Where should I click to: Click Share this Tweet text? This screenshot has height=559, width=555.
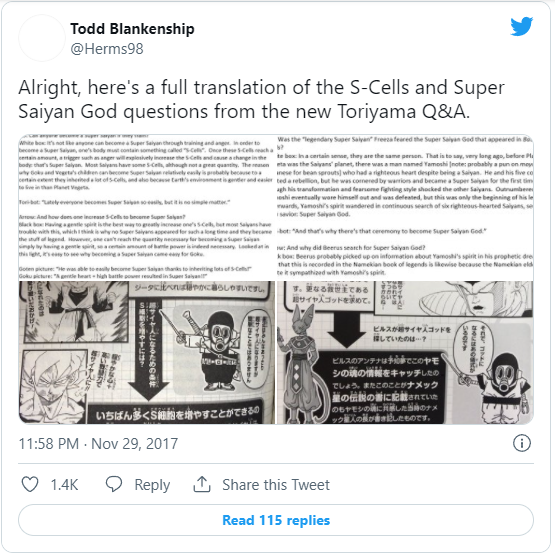[x=276, y=485]
